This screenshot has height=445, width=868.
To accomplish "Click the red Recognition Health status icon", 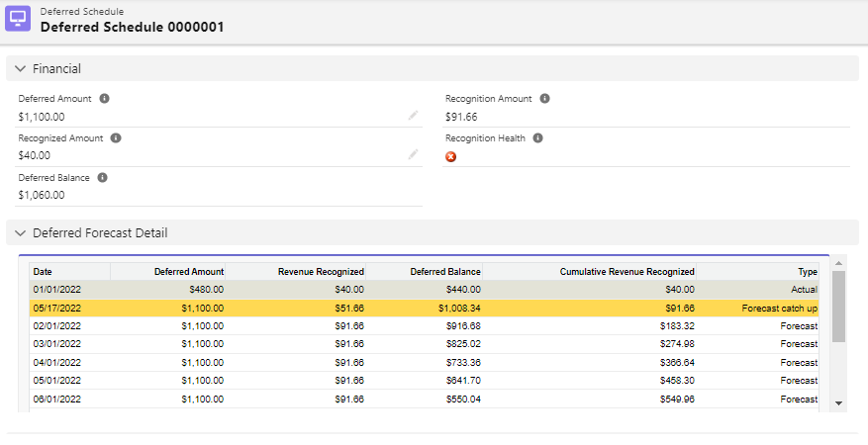I will [x=451, y=156].
